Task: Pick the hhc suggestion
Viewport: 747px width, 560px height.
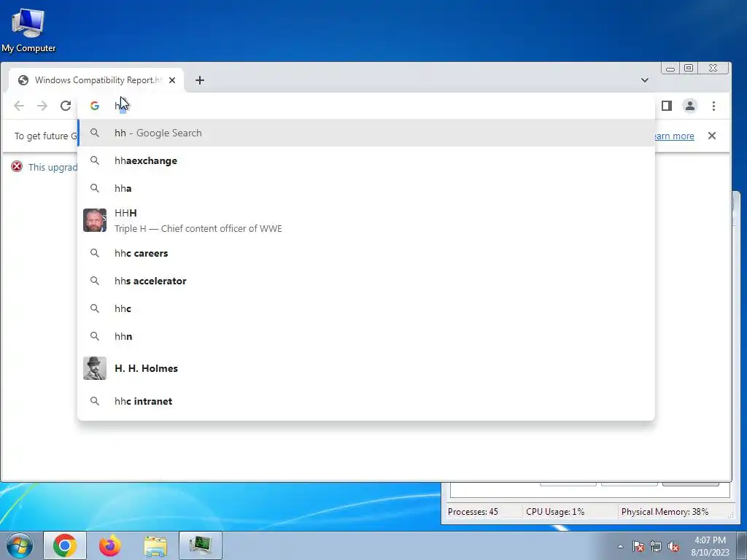Action: [x=366, y=308]
